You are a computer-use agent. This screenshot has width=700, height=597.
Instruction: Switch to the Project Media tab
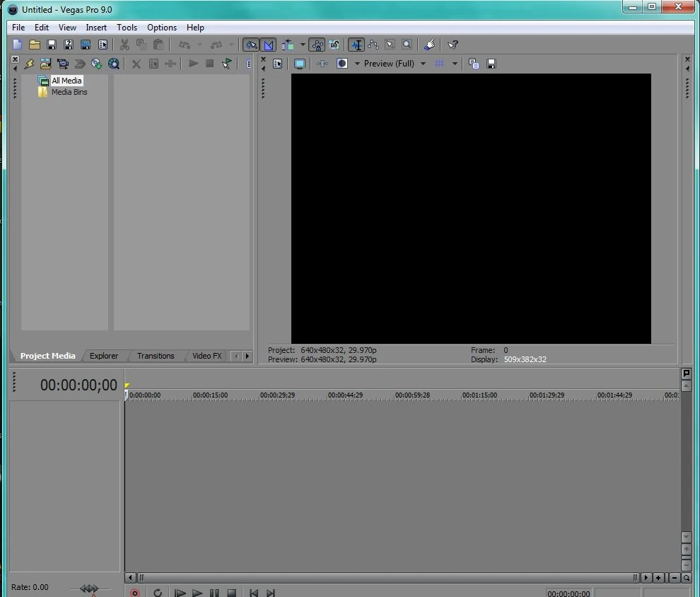(x=48, y=356)
